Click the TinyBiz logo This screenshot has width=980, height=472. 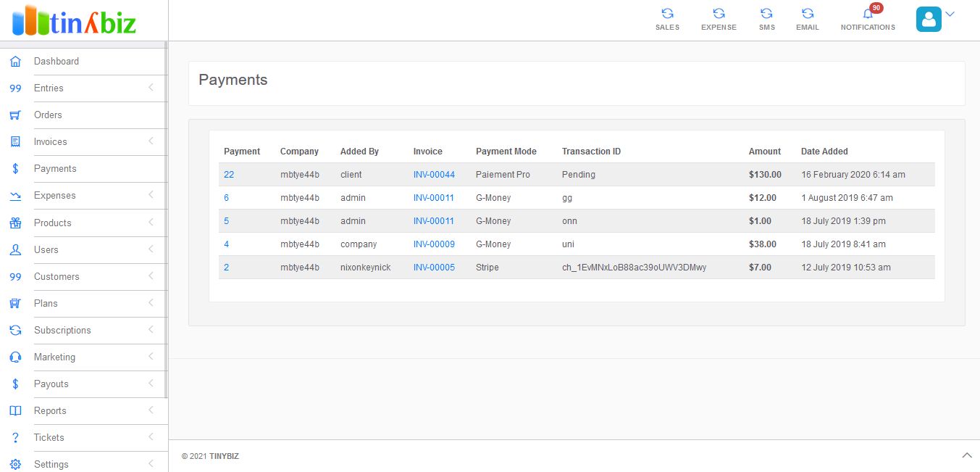click(75, 20)
